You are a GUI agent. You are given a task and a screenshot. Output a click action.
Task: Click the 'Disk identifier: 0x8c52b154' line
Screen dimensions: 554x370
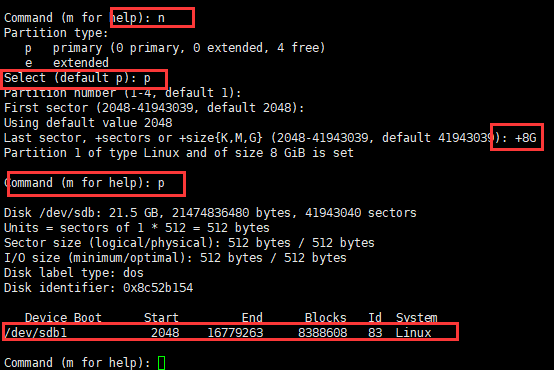pos(98,288)
